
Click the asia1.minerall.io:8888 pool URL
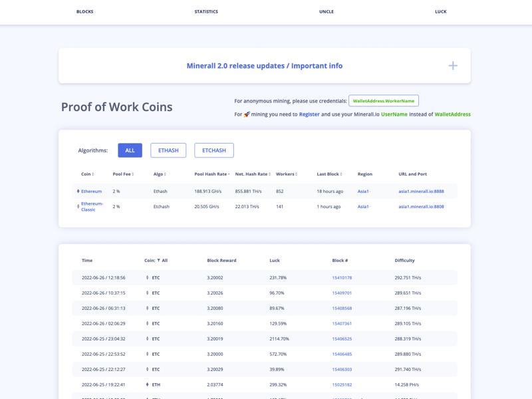(421, 192)
